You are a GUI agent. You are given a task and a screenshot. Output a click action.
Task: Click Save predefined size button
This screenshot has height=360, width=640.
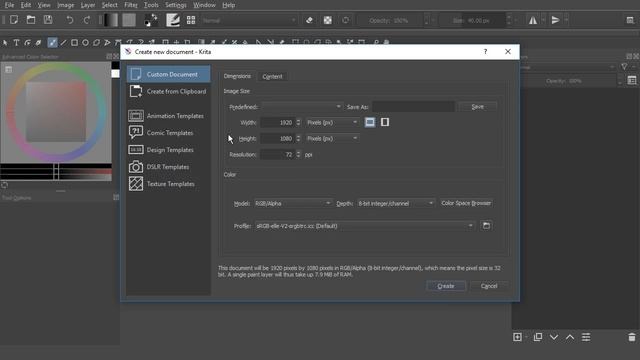[478, 107]
